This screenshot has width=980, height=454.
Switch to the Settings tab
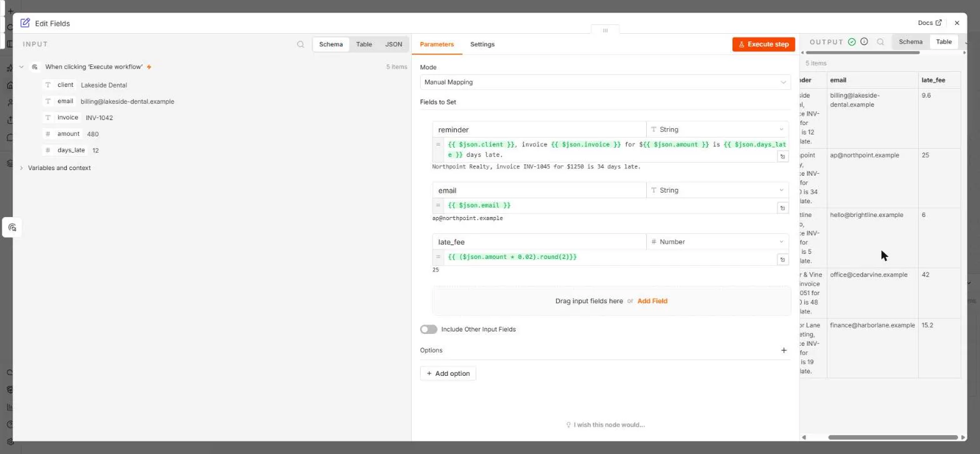point(482,44)
